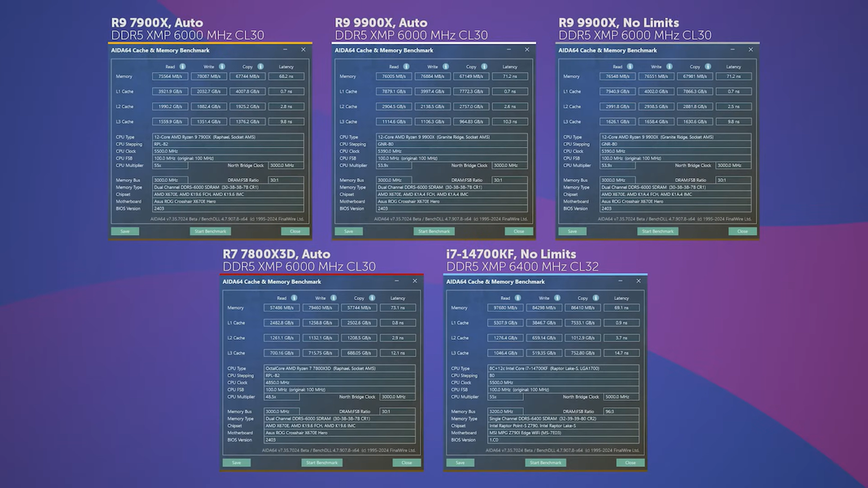Click CPU Clock value "4850.0 MHz"
The width and height of the screenshot is (868, 488).
click(x=340, y=382)
